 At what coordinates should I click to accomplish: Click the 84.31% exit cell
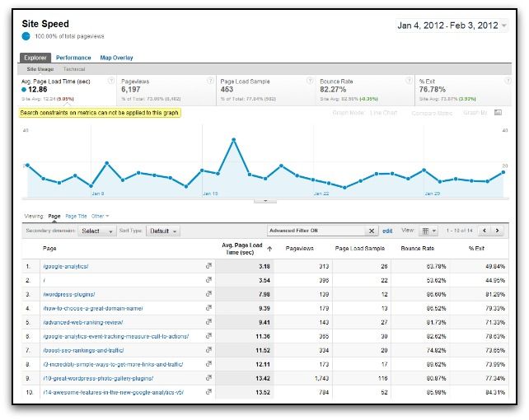click(x=495, y=392)
